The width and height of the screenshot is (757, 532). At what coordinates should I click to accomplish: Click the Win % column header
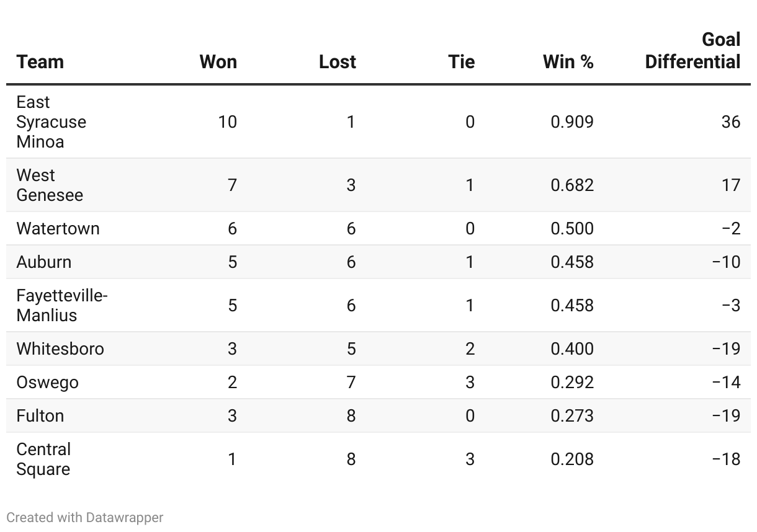coord(568,62)
